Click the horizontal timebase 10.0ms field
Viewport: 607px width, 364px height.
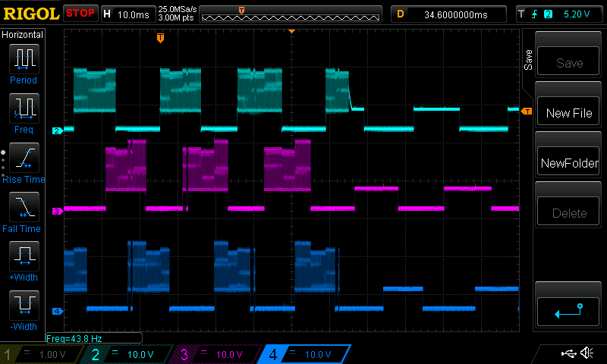pyautogui.click(x=128, y=14)
